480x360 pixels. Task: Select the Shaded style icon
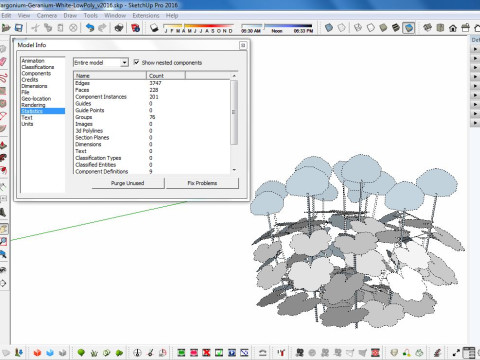383,28
